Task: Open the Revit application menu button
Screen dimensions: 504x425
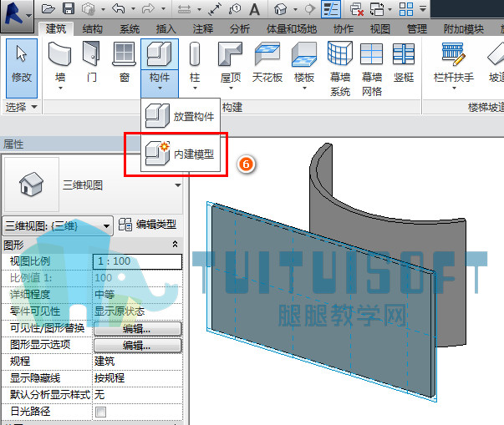Action: (17, 15)
